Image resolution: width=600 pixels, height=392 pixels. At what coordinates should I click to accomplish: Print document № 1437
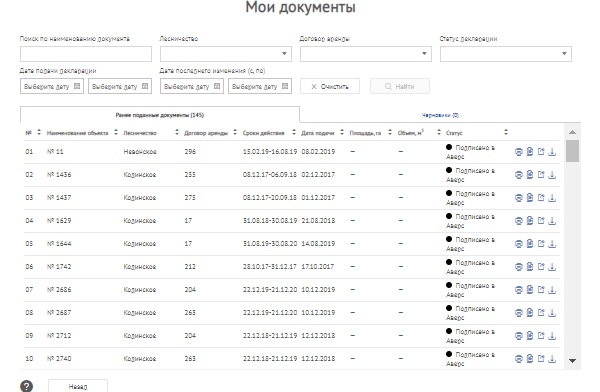point(518,198)
